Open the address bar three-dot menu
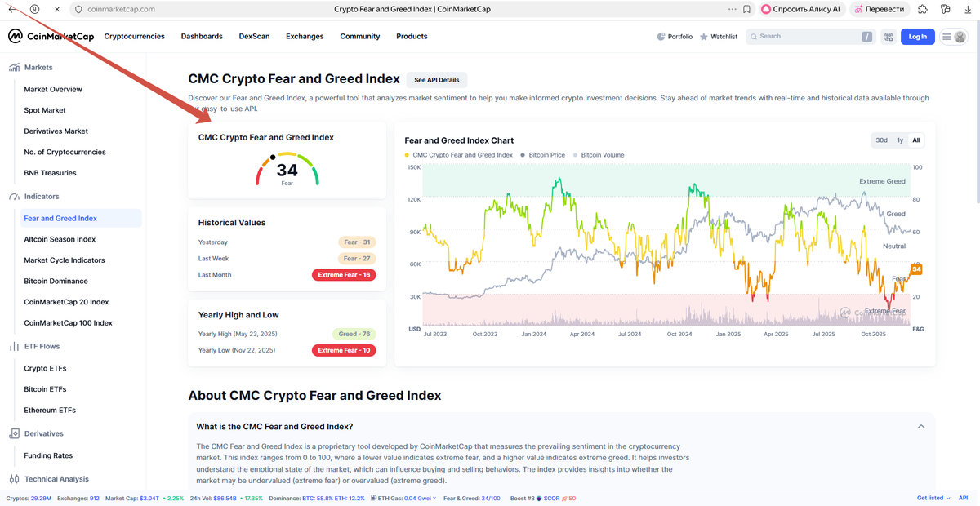 pyautogui.click(x=732, y=9)
